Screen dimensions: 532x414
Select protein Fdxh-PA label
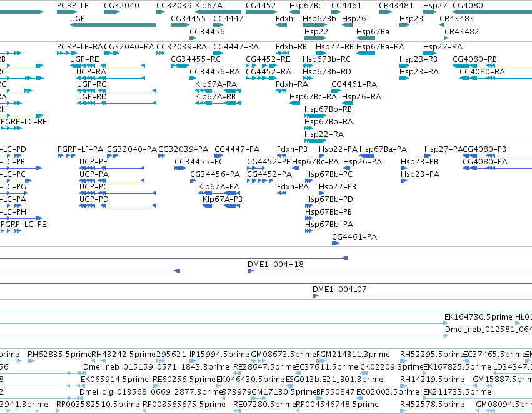click(x=293, y=187)
